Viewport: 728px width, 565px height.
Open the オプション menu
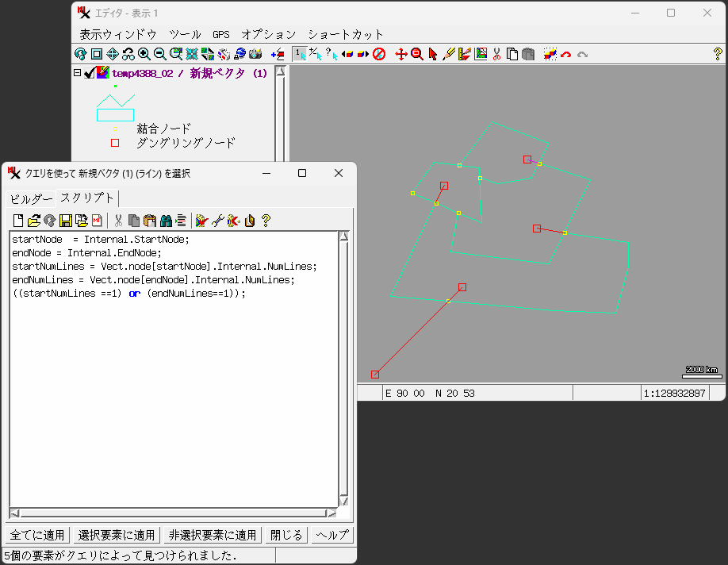pos(268,34)
